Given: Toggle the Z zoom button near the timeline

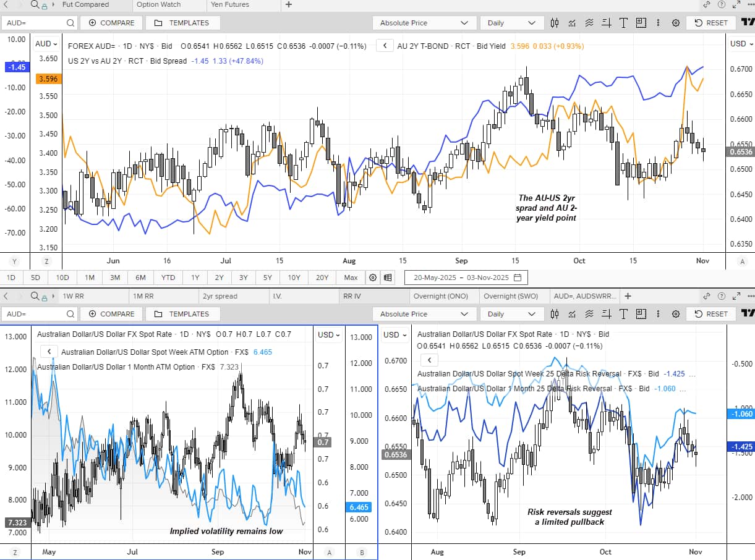Looking at the screenshot, I should click(46, 261).
